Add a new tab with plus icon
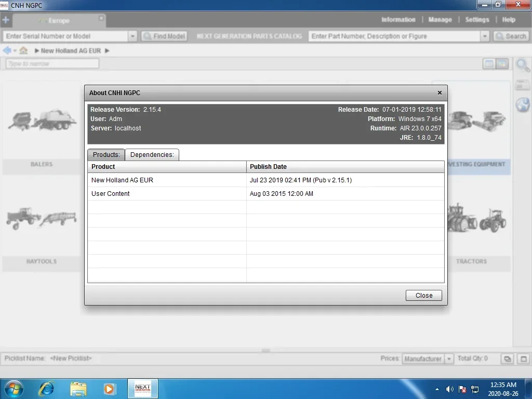This screenshot has height=399, width=532. pos(6,20)
